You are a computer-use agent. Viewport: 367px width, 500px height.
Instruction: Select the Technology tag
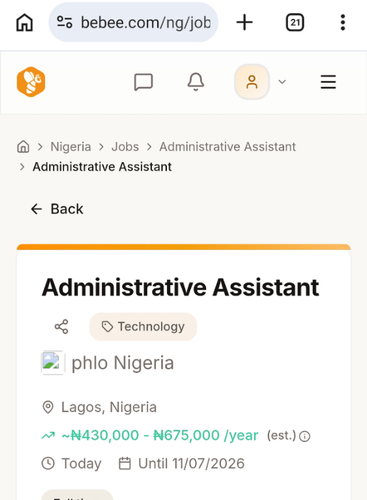coord(143,327)
